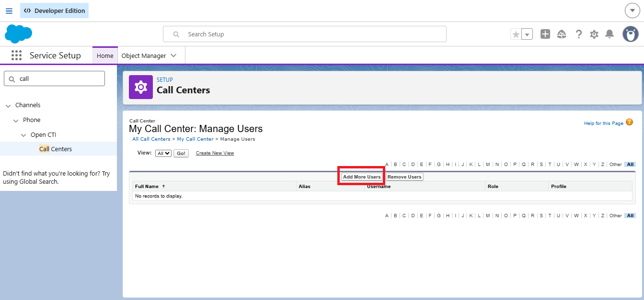Filter by letter Z in the top alphabet bar
Image resolution: width=644 pixels, height=300 pixels.
pyautogui.click(x=603, y=165)
